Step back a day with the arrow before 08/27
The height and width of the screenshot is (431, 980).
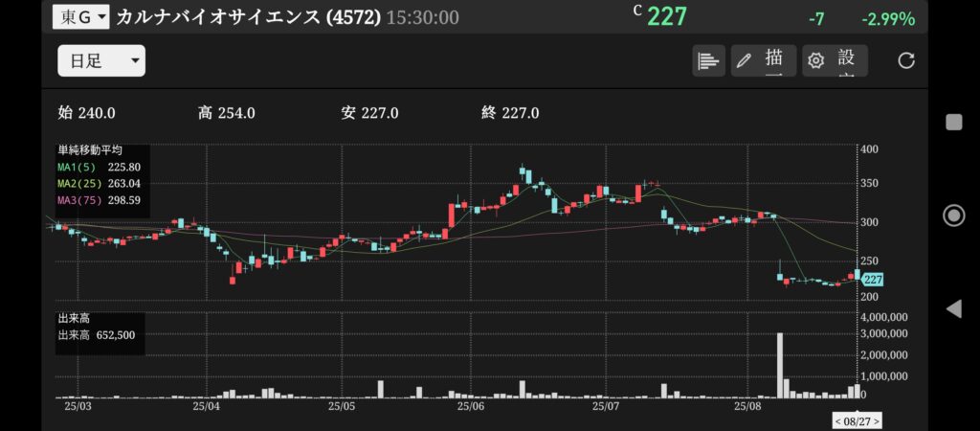[x=838, y=421]
